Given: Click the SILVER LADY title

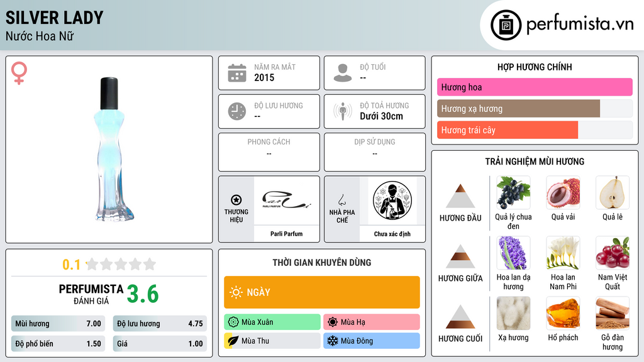Looking at the screenshot, I should point(54,18).
